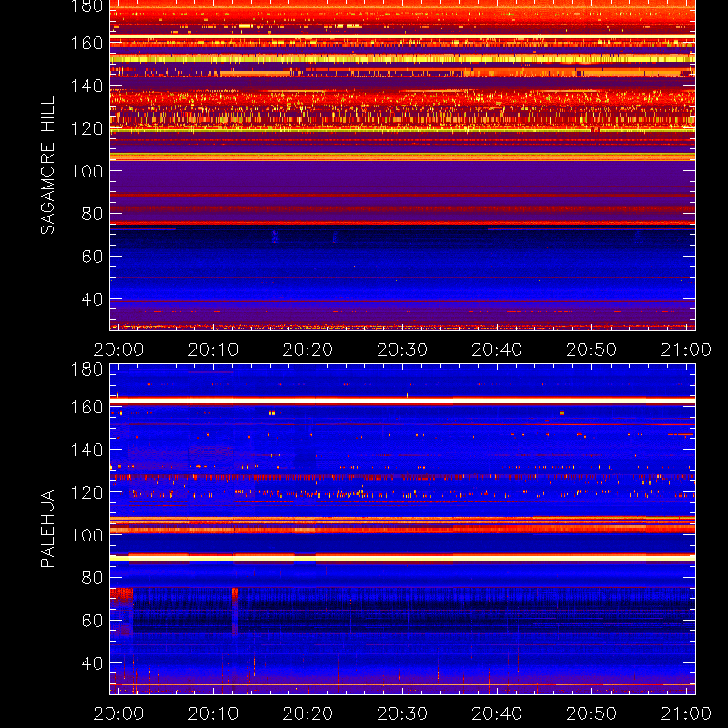Click the 21:00 time label under the Sagamore Hill plot

[686, 349]
